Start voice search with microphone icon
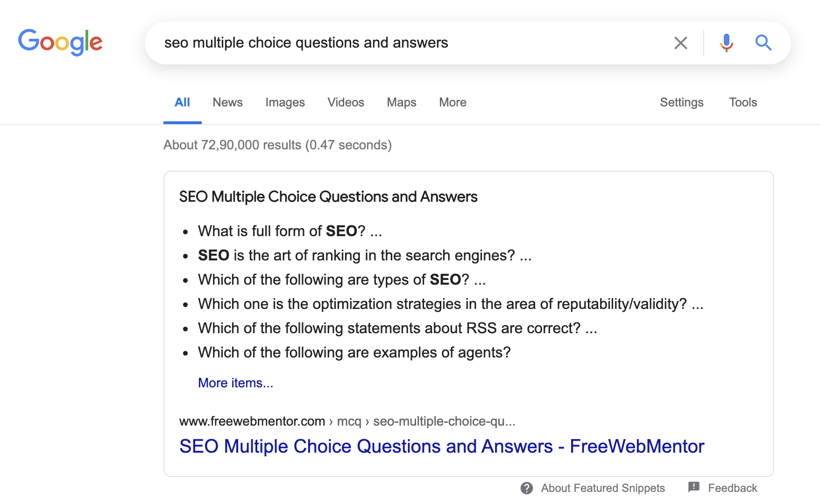 click(726, 43)
